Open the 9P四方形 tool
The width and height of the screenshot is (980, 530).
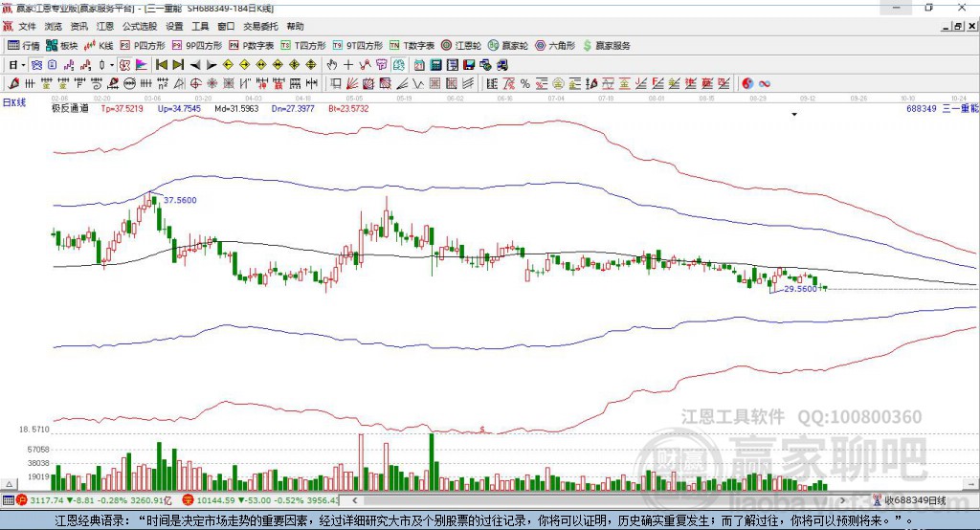click(x=197, y=46)
